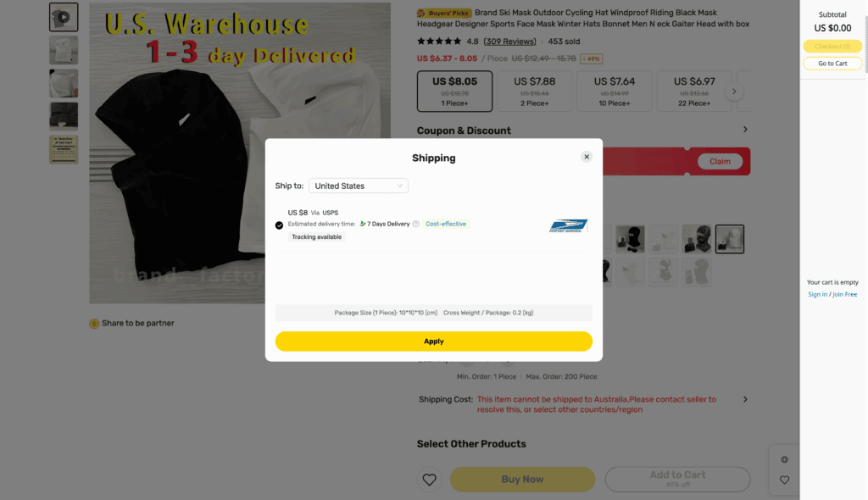Click the 7 Days Delivery help icon

[416, 224]
